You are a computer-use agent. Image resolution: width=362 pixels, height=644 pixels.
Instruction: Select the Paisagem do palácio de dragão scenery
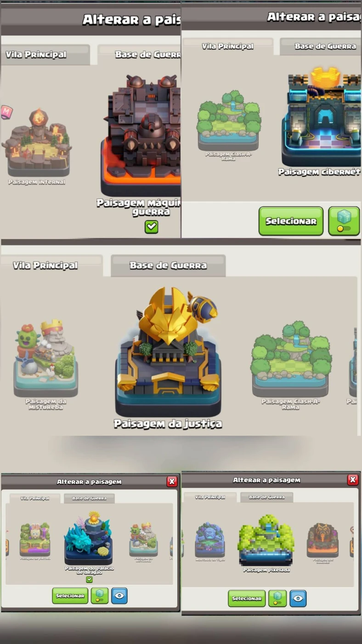click(x=89, y=538)
